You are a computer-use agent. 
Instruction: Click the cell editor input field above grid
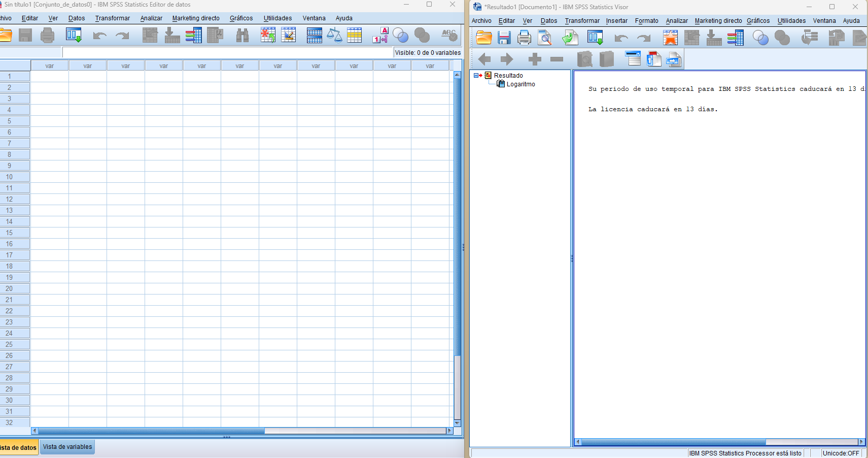tap(227, 52)
